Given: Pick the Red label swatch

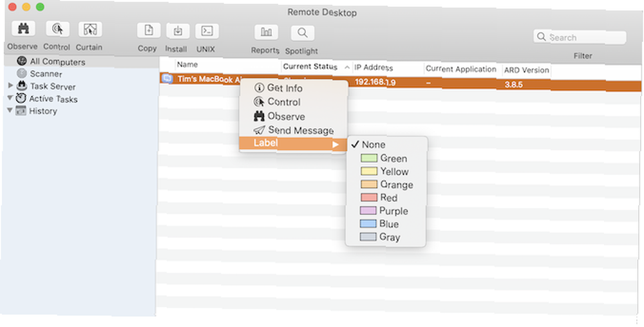Looking at the screenshot, I should pyautogui.click(x=368, y=198).
